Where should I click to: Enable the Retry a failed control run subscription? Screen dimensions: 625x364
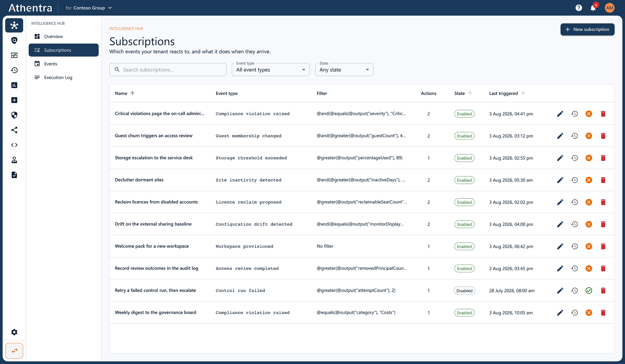click(589, 290)
